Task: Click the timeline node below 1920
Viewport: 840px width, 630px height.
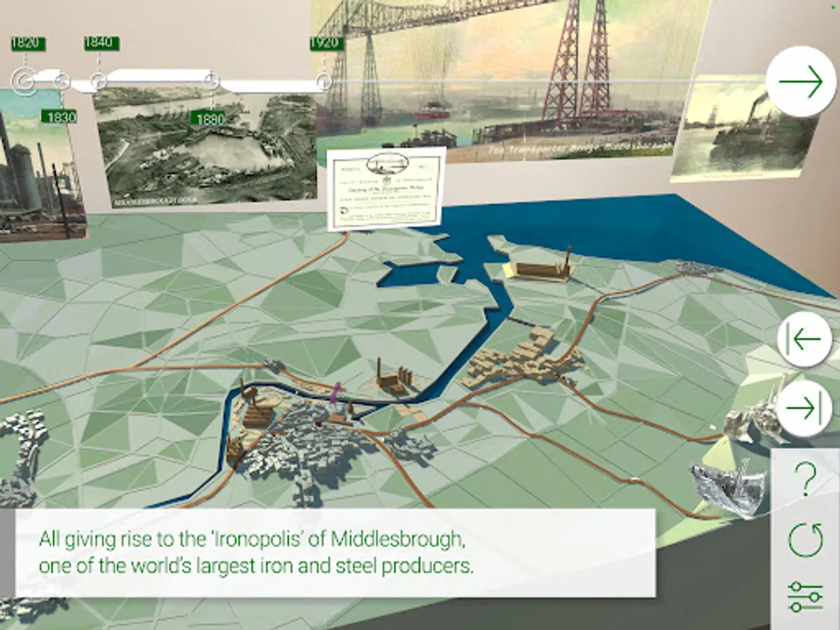Action: point(323,82)
